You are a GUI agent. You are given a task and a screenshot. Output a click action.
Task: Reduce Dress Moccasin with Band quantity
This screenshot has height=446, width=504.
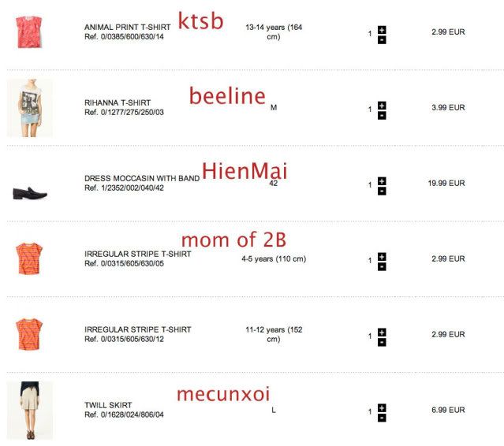[382, 190]
